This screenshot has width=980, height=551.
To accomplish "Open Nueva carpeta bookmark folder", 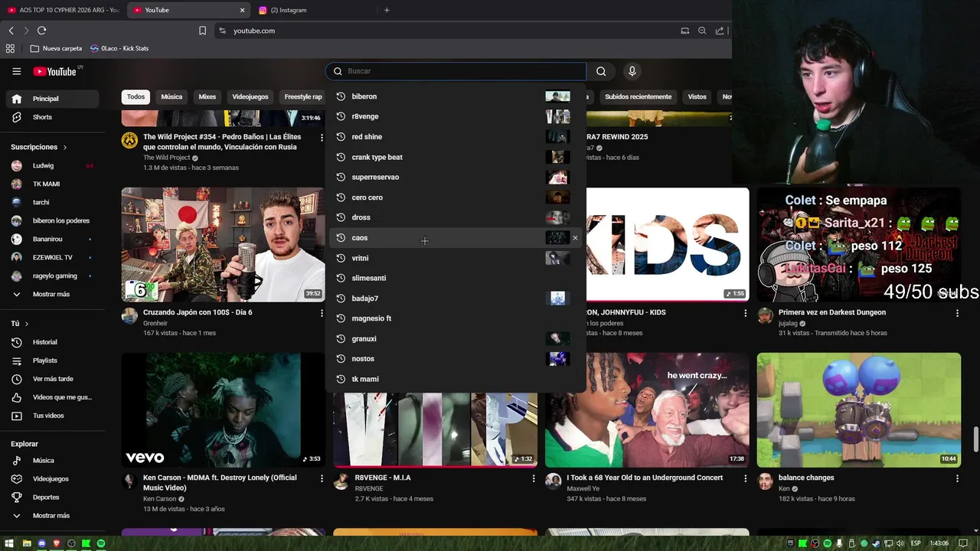I will point(56,48).
